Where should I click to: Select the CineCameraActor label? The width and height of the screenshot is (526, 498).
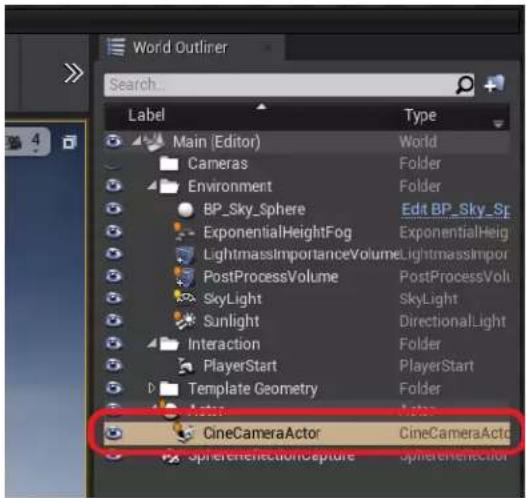coord(262,433)
